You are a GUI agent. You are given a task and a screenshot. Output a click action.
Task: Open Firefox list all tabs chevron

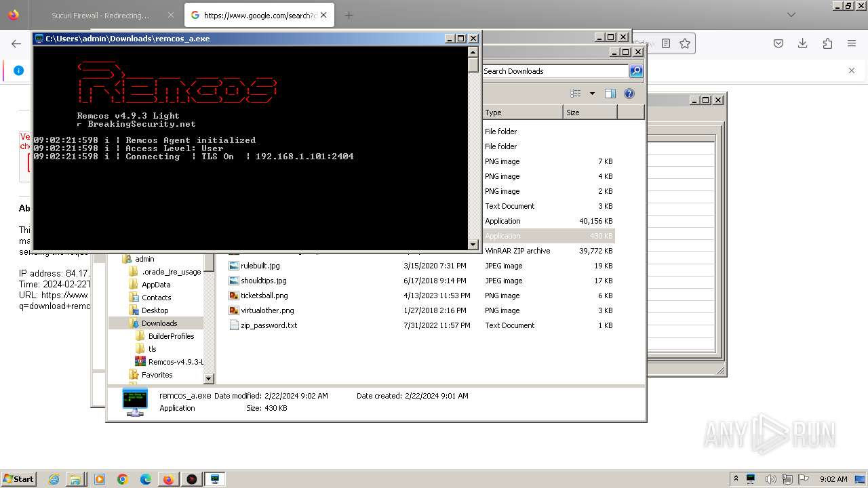point(791,15)
